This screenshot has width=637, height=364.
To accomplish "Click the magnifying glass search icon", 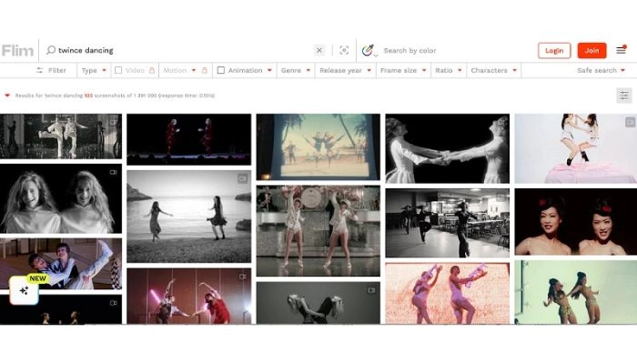I will (x=51, y=50).
